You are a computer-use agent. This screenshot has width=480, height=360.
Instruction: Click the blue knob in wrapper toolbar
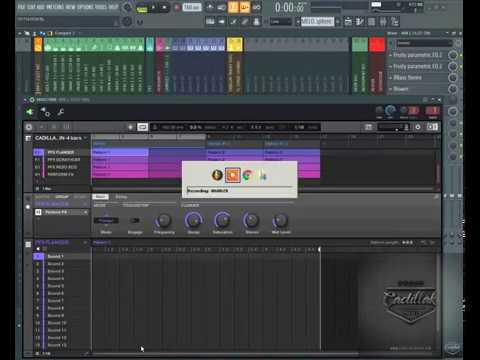coord(390,111)
